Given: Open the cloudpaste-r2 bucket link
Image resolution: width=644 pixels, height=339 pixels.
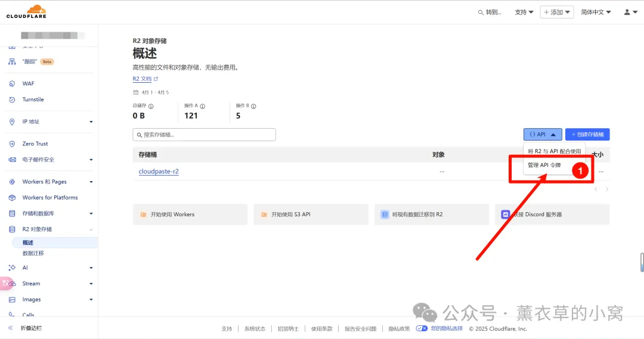Looking at the screenshot, I should [159, 172].
